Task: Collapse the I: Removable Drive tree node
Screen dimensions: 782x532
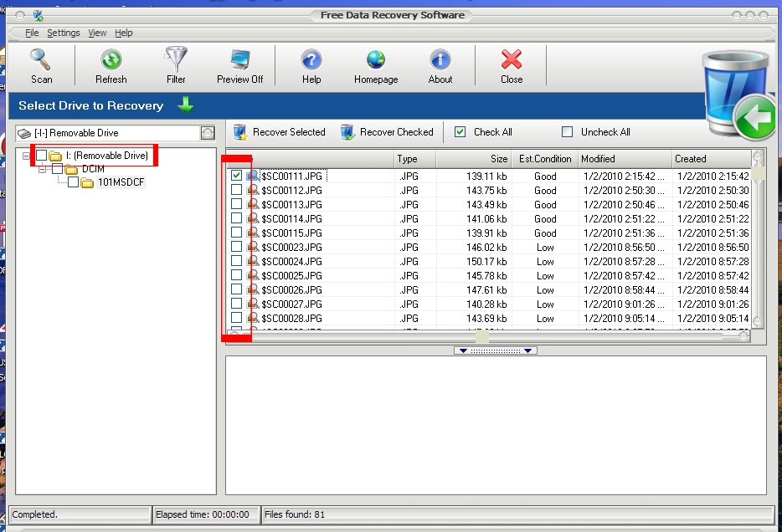Action: click(x=24, y=155)
